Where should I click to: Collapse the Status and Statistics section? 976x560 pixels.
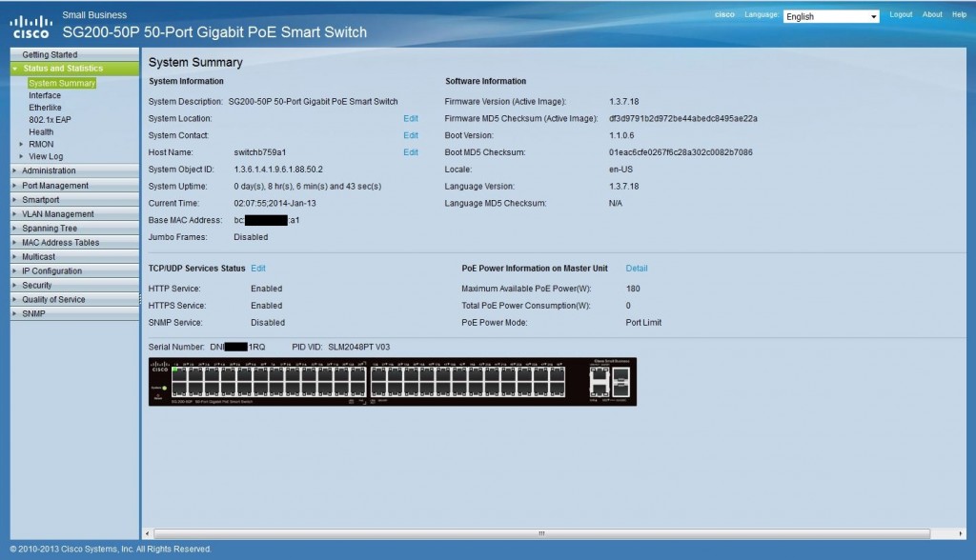coord(74,69)
